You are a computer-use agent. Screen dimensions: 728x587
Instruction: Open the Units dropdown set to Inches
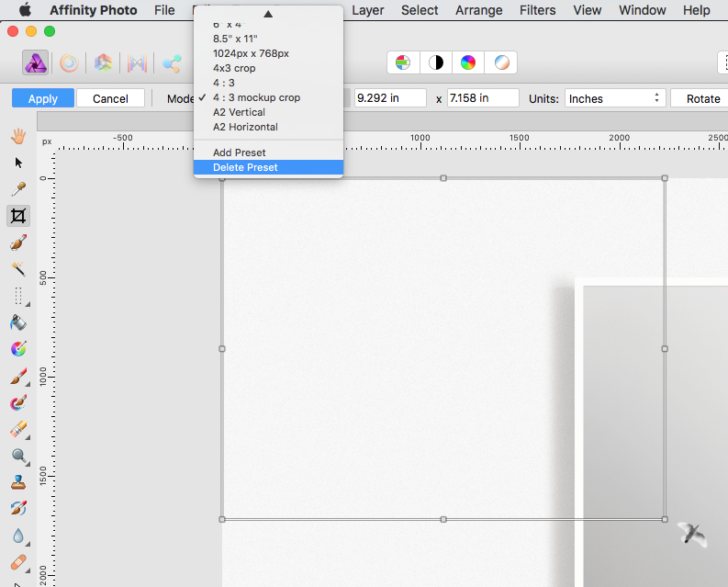coord(614,98)
